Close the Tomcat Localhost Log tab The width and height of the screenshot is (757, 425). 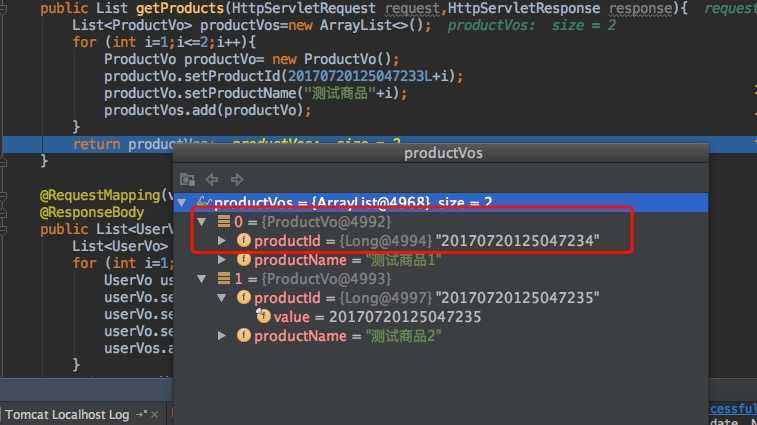pyautogui.click(x=154, y=415)
